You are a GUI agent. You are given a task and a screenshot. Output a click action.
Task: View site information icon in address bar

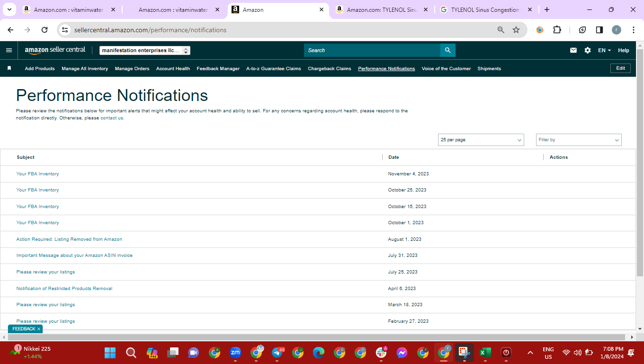66,30
